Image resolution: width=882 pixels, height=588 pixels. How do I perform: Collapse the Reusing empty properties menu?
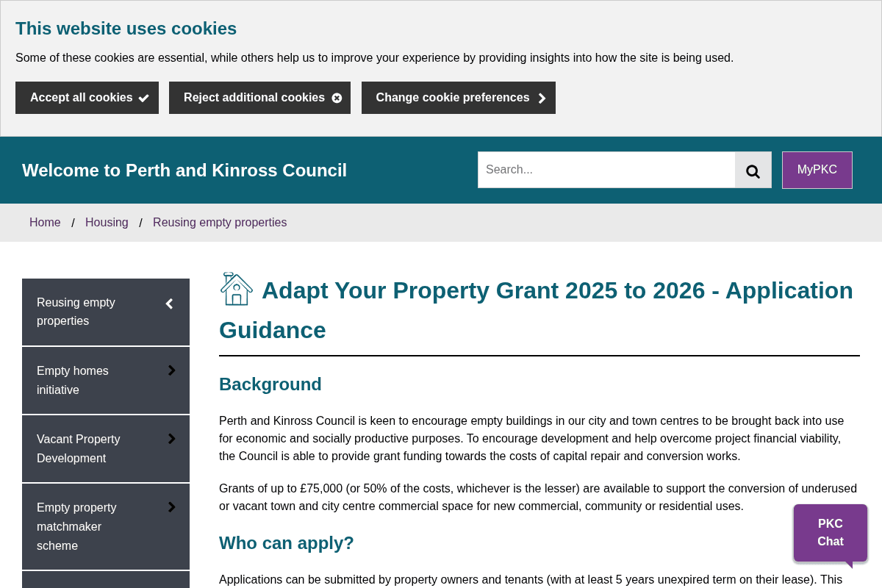[x=168, y=303]
